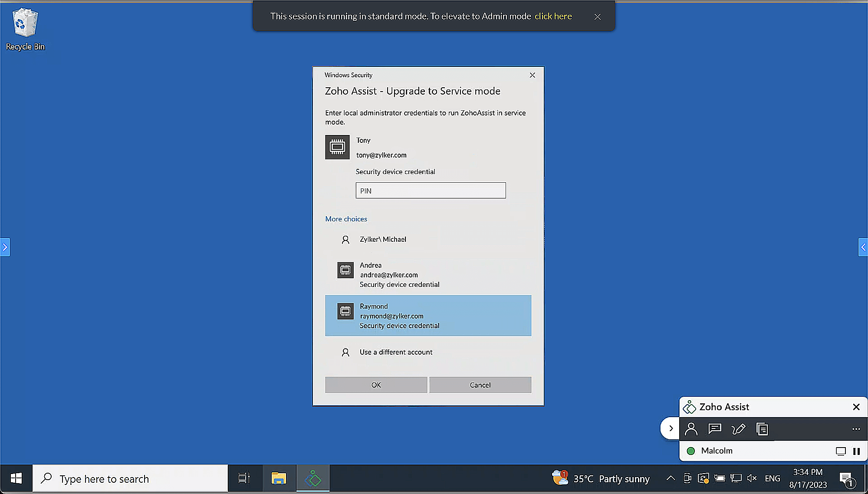Click the monitor icon next to Malcolm

841,451
